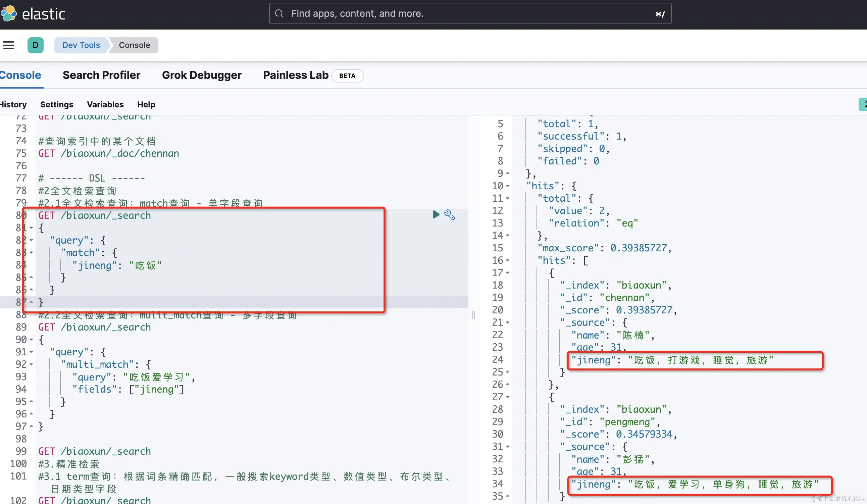Open the History panel
Image resolution: width=867 pixels, height=504 pixels.
13,104
